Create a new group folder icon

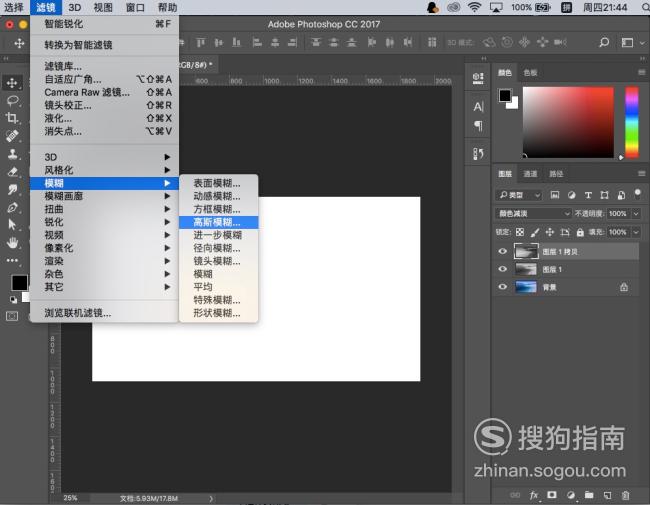pos(589,495)
